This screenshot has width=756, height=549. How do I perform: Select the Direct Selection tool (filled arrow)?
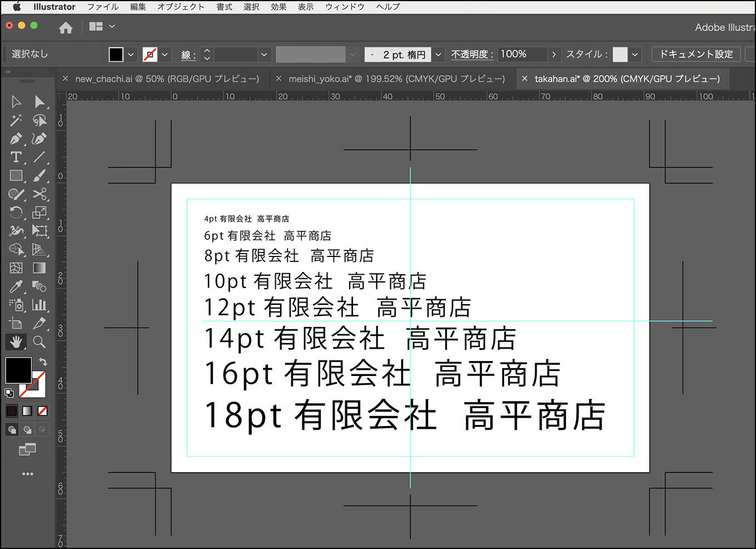point(39,102)
